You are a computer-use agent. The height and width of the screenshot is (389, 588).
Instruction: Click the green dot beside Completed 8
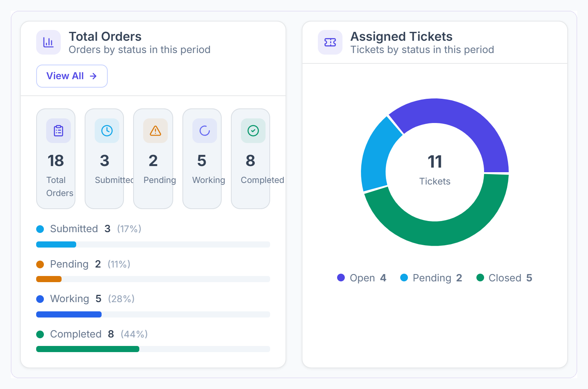[40, 334]
